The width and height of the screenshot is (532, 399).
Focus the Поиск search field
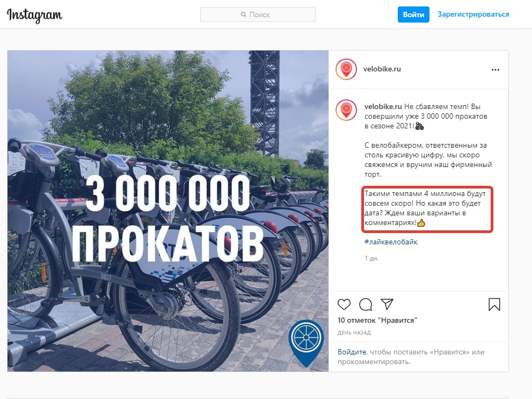(x=258, y=14)
